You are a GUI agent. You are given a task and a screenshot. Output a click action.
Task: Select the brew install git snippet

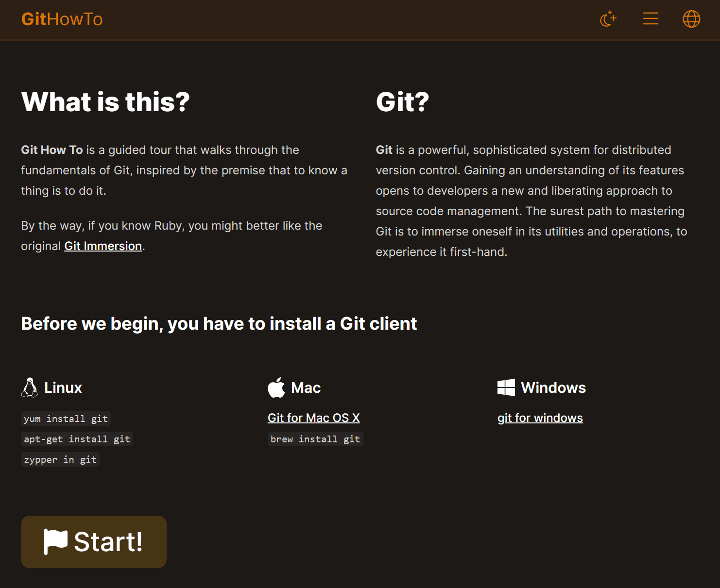315,438
